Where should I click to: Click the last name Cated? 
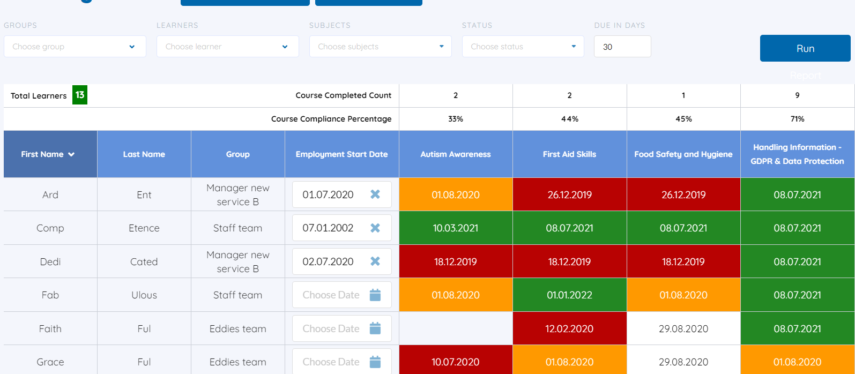point(144,262)
